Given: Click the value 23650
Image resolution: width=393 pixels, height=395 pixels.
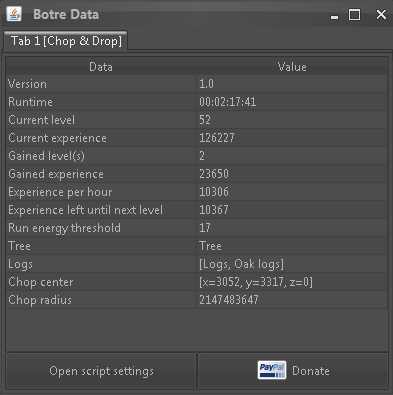Looking at the screenshot, I should tap(214, 174).
